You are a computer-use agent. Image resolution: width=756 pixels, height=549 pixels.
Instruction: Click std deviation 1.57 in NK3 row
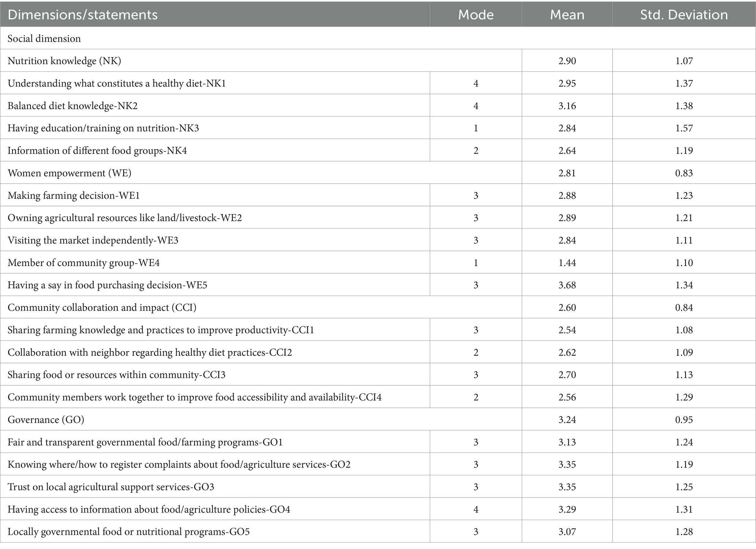pyautogui.click(x=684, y=128)
